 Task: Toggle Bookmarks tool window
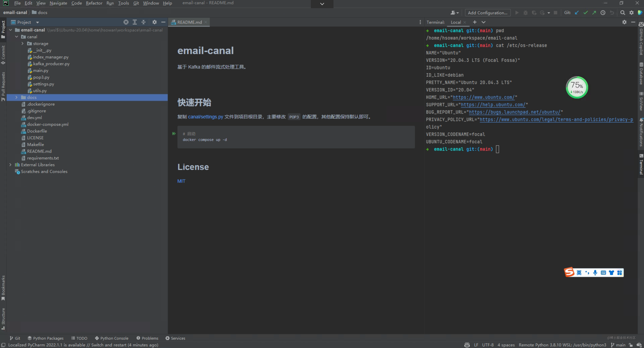3,288
